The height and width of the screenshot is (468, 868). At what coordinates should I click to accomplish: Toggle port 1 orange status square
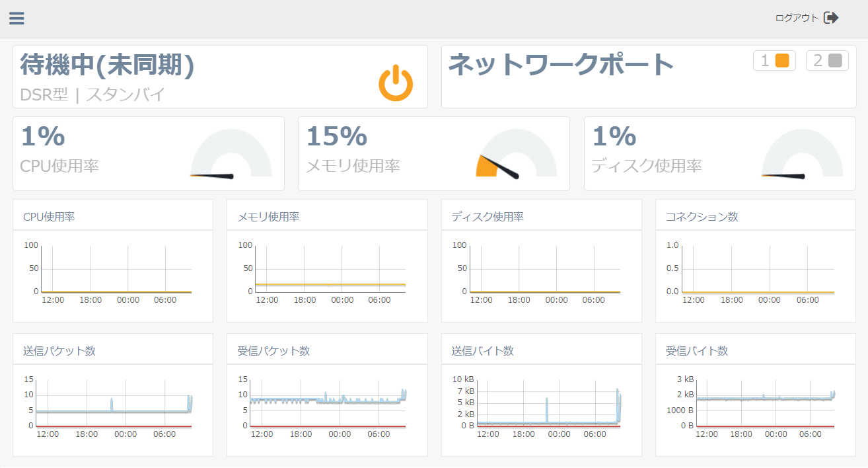click(x=781, y=59)
